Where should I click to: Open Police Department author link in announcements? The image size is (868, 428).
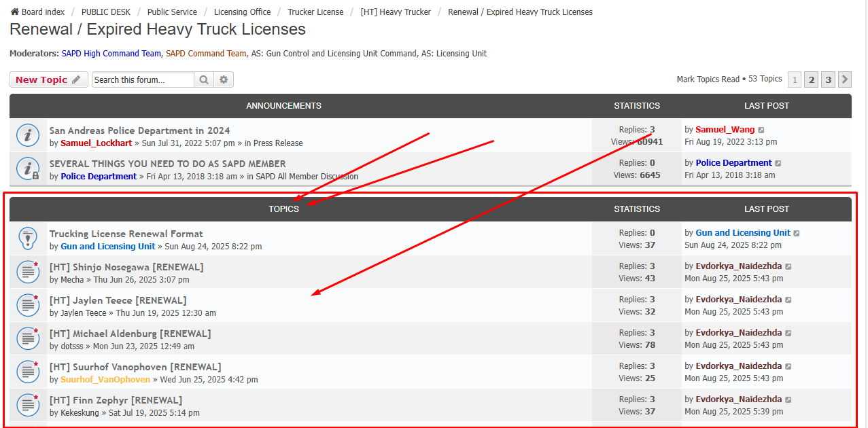click(99, 177)
